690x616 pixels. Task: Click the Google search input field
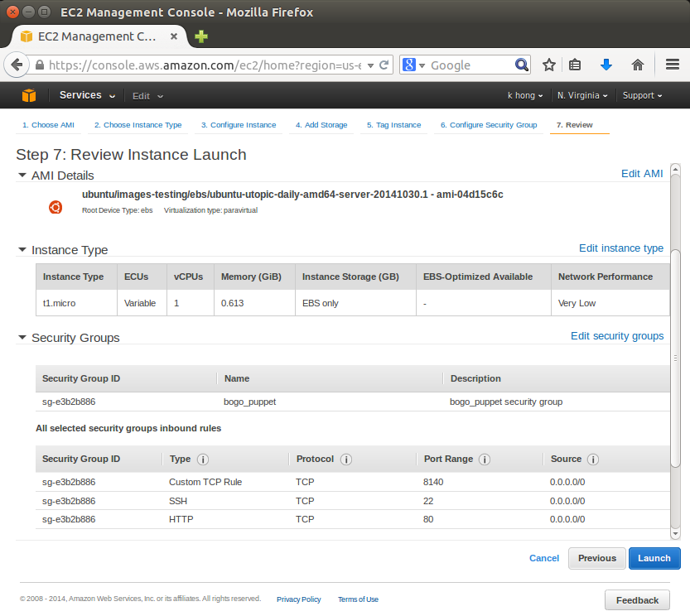point(470,65)
